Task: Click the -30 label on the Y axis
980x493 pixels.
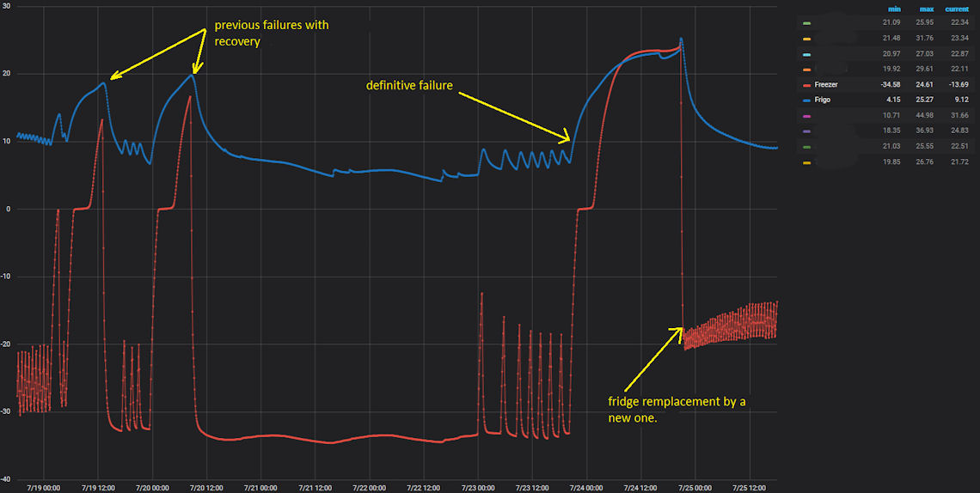Action: tap(6, 412)
